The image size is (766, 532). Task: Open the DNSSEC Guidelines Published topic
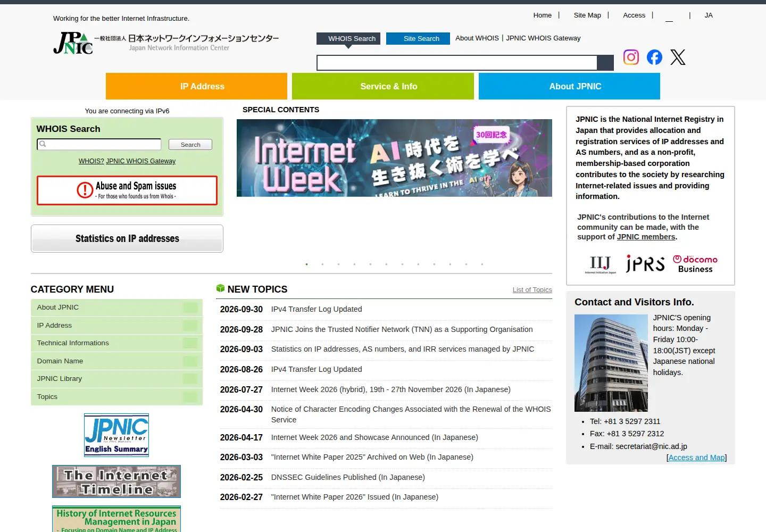[x=348, y=477]
